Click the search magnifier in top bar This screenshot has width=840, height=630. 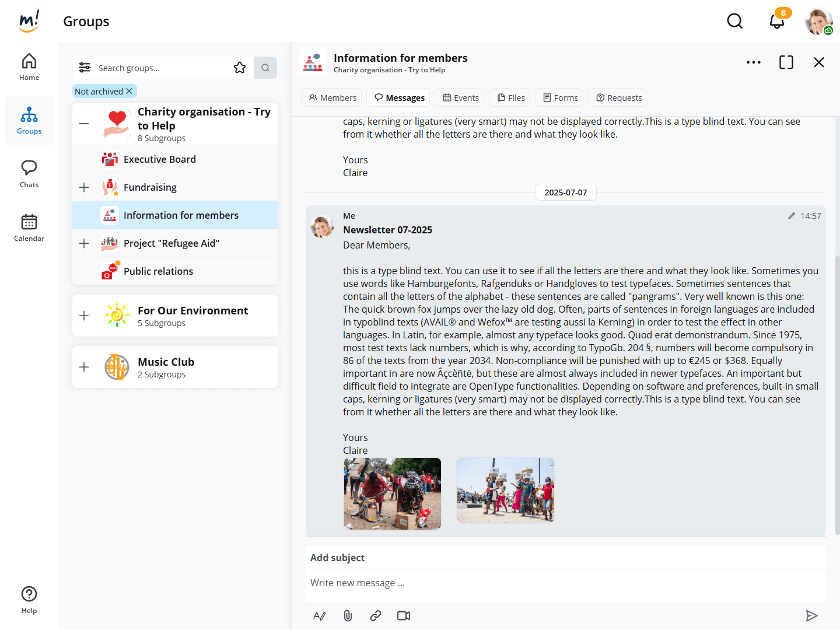coord(734,22)
